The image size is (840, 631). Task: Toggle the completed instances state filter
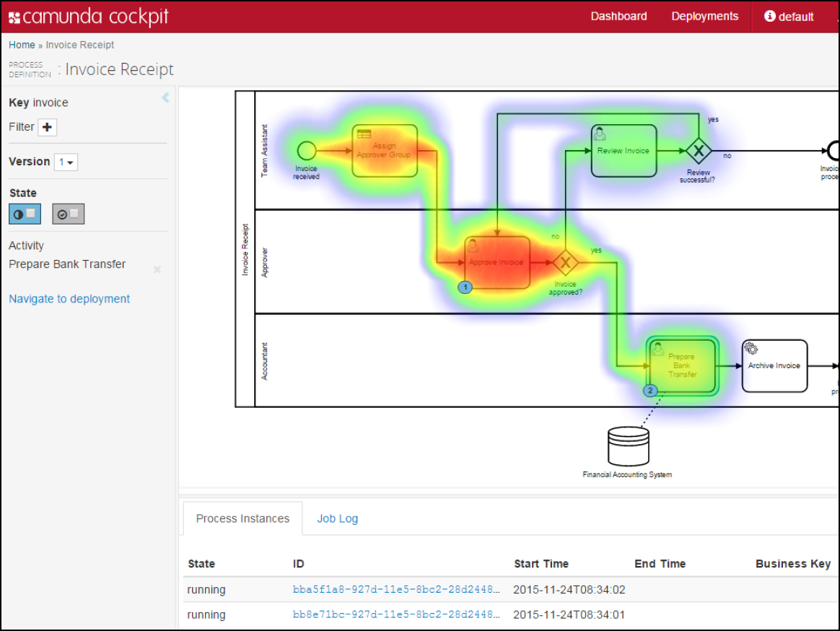pyautogui.click(x=68, y=214)
